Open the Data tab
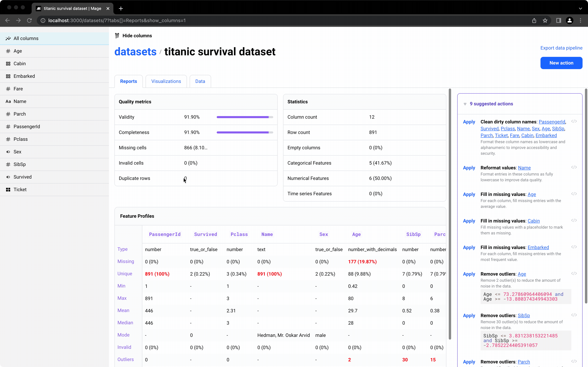 [x=200, y=81]
